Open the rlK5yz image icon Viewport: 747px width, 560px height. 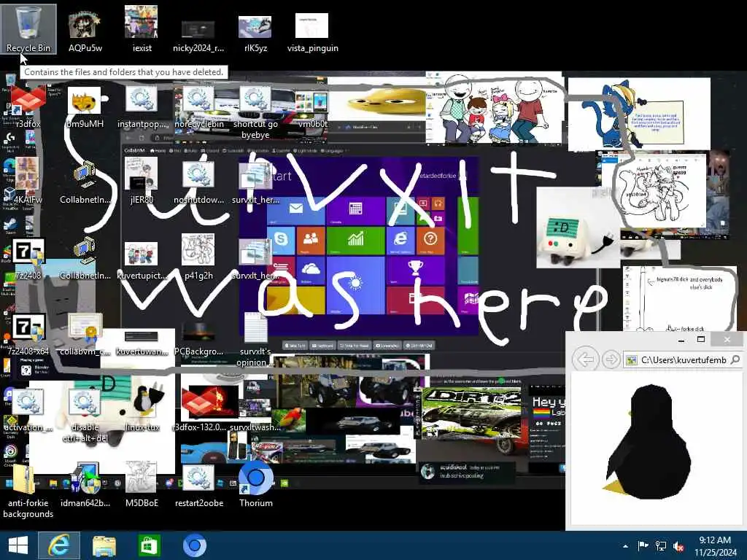pyautogui.click(x=255, y=34)
